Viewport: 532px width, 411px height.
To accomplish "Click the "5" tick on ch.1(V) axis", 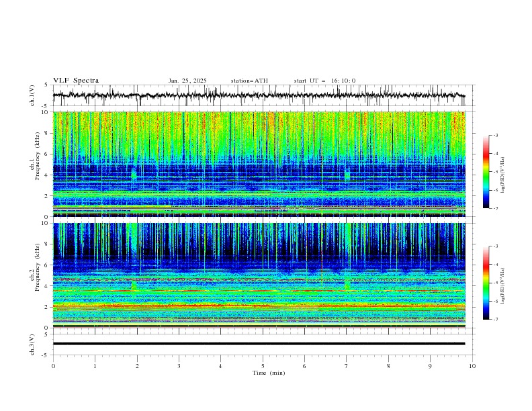I will point(46,85).
